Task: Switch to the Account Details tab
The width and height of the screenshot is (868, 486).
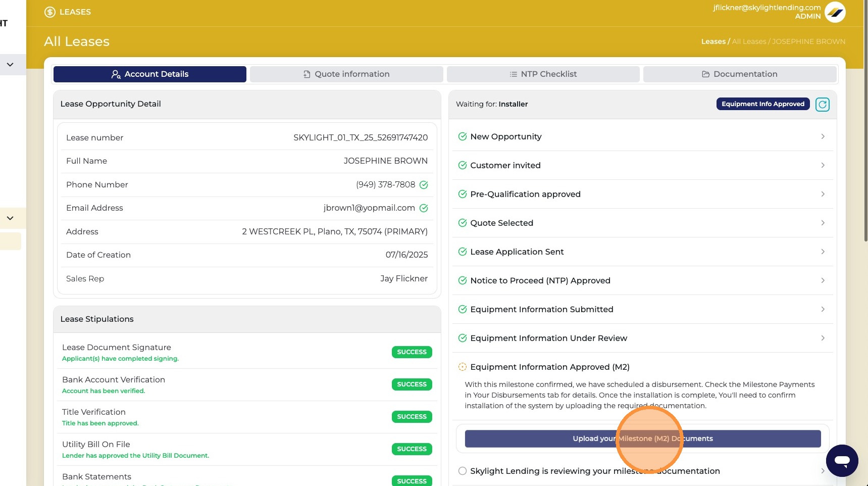Action: tap(150, 74)
